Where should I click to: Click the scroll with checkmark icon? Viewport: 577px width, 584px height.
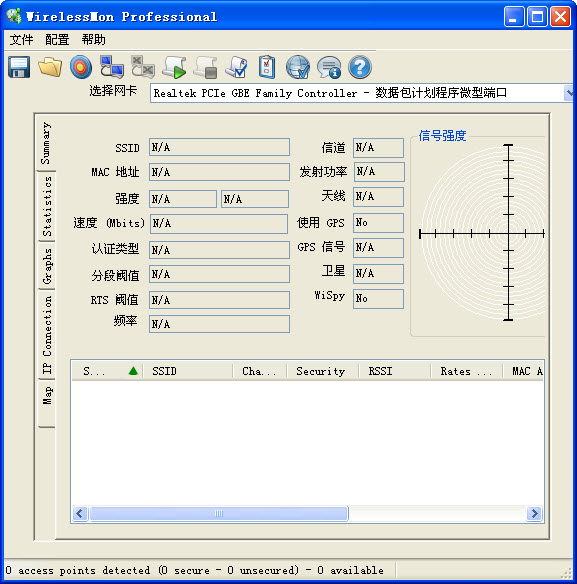(236, 67)
